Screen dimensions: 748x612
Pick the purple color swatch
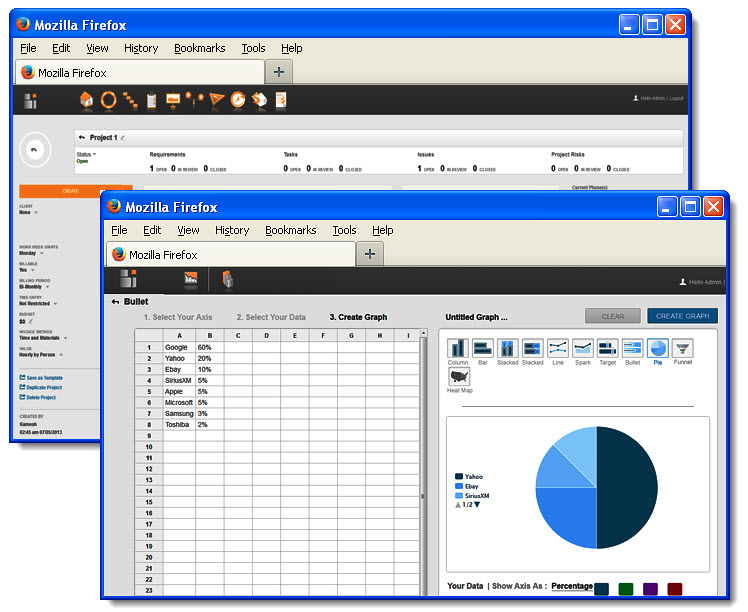pos(650,589)
